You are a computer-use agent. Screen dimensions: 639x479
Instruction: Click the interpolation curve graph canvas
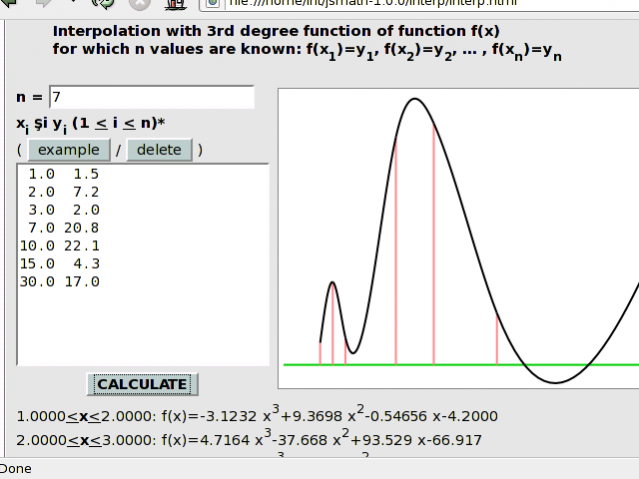click(458, 238)
